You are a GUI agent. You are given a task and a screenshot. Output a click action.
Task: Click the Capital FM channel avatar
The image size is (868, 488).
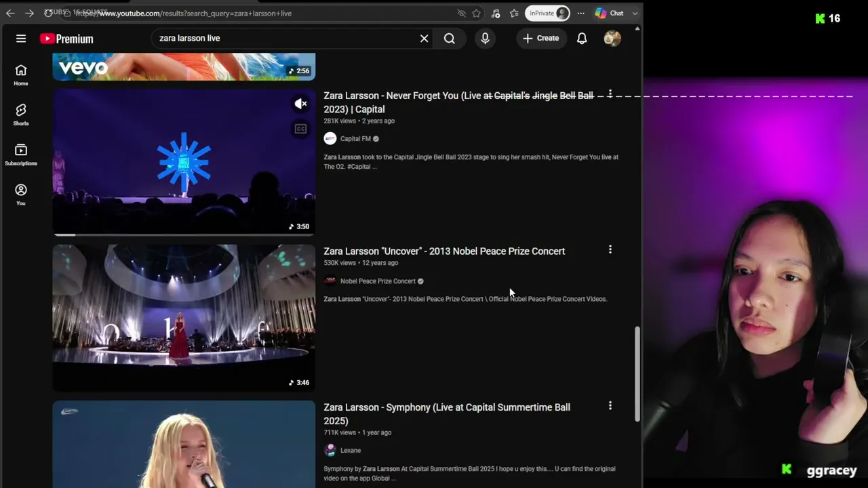330,139
